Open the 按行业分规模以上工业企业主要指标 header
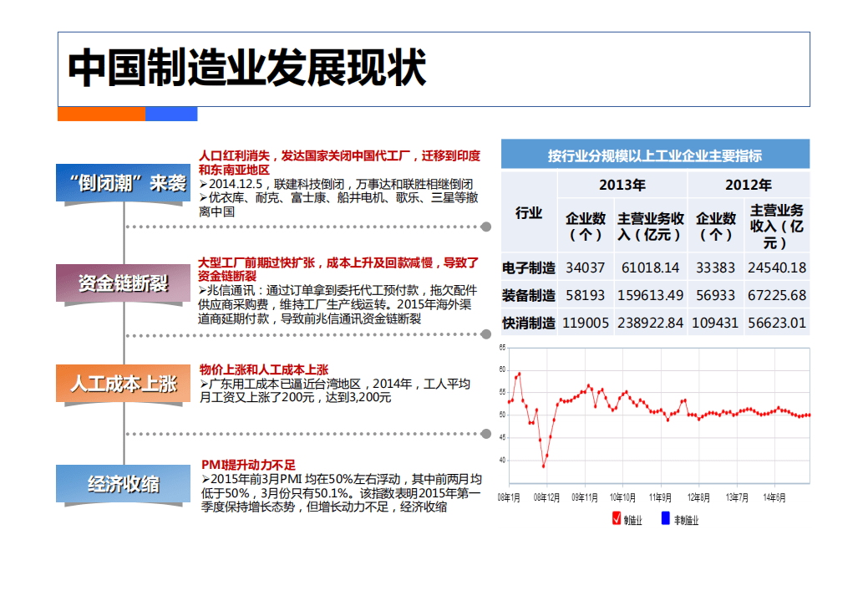The image size is (868, 601). [656, 155]
